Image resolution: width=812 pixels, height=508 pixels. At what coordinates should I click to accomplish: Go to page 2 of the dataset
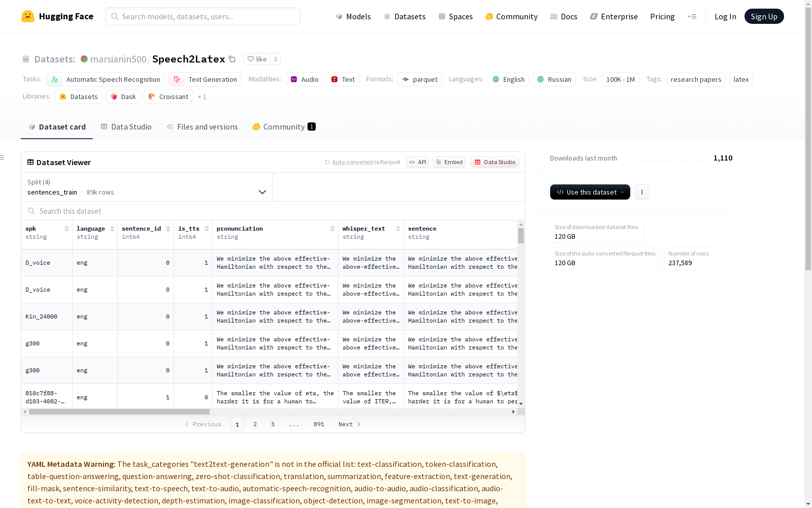(x=255, y=424)
